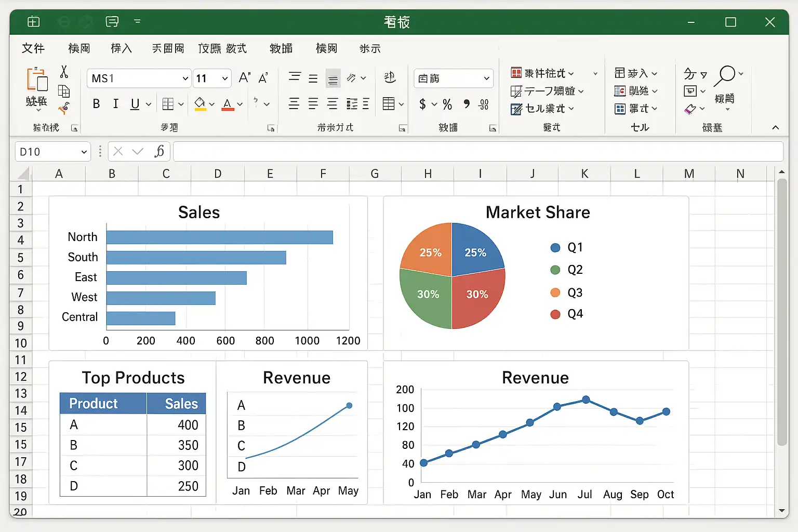The width and height of the screenshot is (798, 532).
Task: Click the fx insert function icon
Action: pos(159,151)
